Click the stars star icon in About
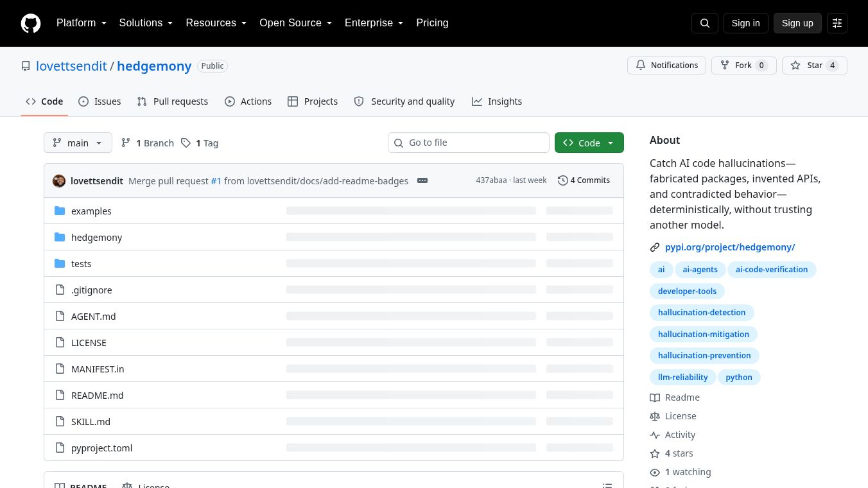868x488 pixels. [655, 453]
